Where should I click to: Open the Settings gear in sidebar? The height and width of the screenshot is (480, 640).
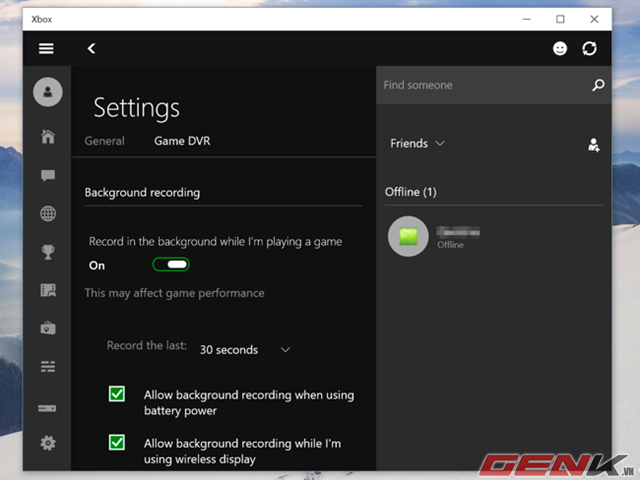(x=47, y=443)
